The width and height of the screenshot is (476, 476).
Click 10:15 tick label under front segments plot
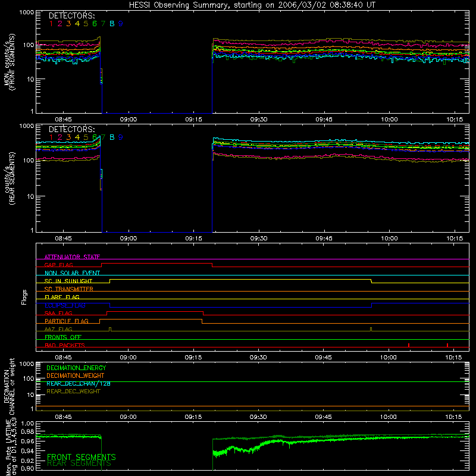(x=455, y=120)
